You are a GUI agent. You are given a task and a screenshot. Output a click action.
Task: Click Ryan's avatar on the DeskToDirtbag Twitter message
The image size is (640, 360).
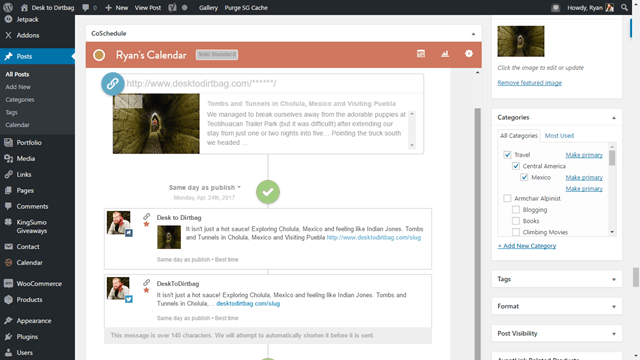click(x=118, y=288)
